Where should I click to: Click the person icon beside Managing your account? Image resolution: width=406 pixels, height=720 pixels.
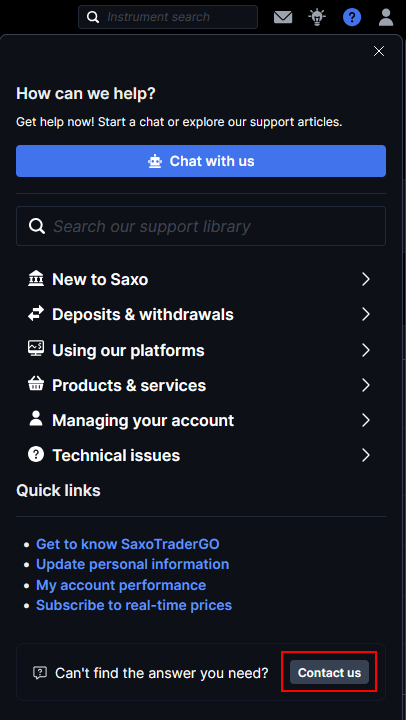coord(36,419)
